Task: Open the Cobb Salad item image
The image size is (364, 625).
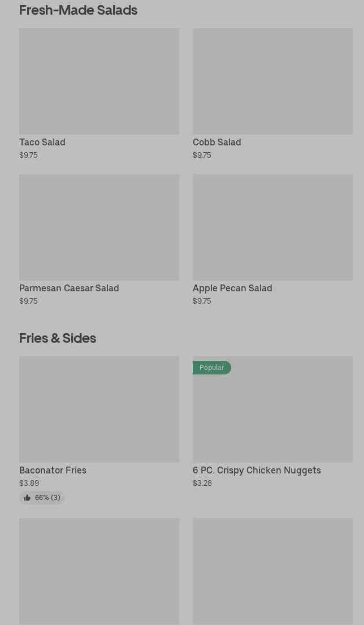Action: 272,81
